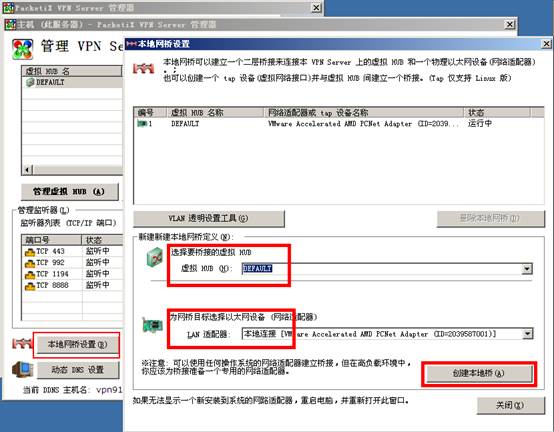This screenshot has height=432, width=554.
Task: Click the TCP 1194 listener icon
Action: tap(30, 274)
